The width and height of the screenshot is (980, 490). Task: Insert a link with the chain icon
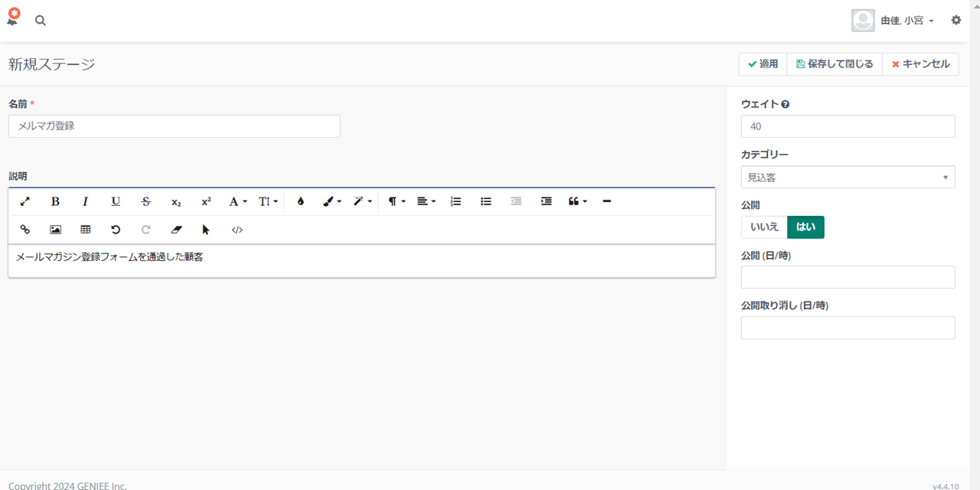tap(25, 230)
